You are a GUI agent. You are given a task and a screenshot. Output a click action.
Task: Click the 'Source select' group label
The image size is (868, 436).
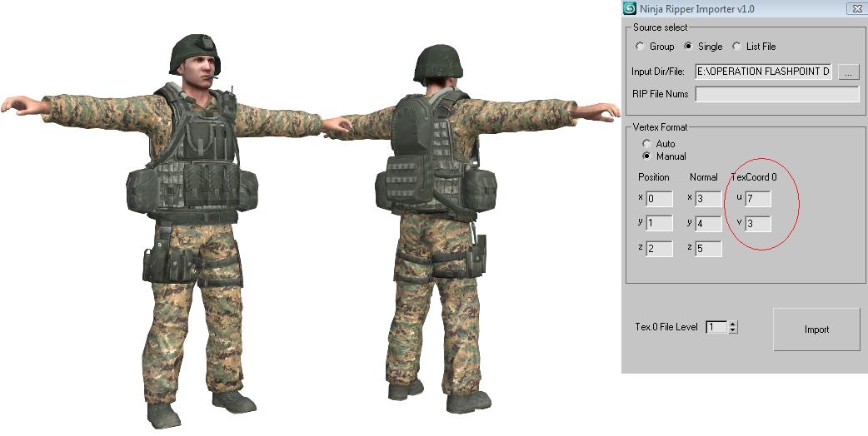click(x=661, y=27)
